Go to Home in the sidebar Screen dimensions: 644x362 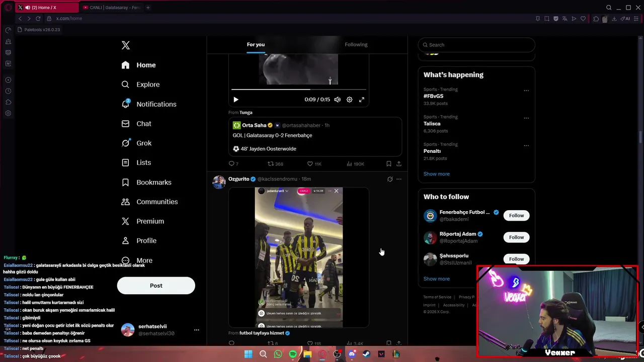[x=139, y=65]
